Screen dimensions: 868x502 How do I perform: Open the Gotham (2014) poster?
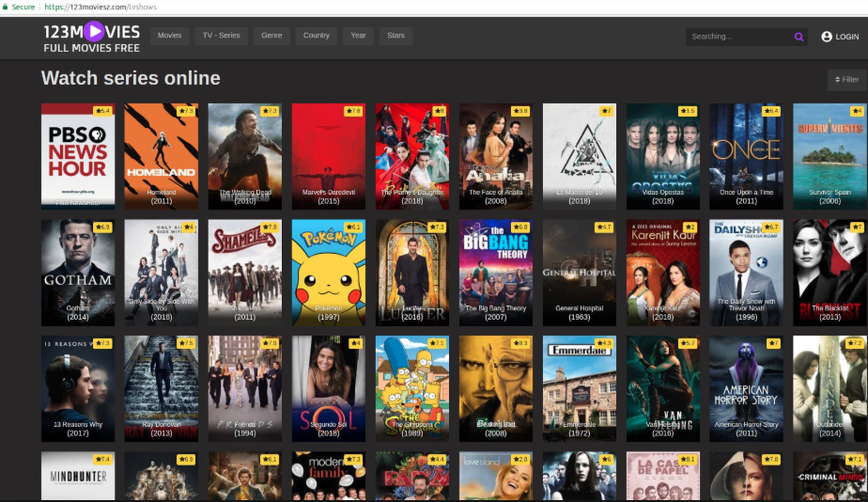coord(78,273)
